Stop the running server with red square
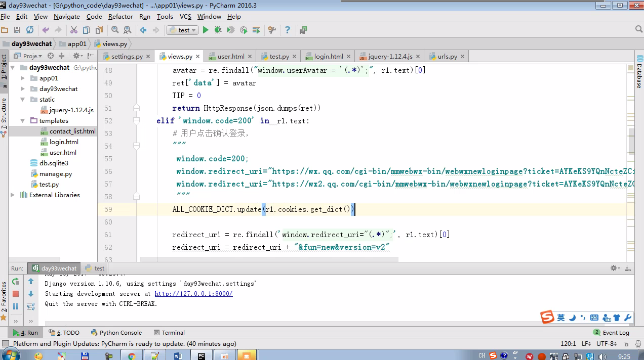The width and height of the screenshot is (644, 360). [x=16, y=294]
